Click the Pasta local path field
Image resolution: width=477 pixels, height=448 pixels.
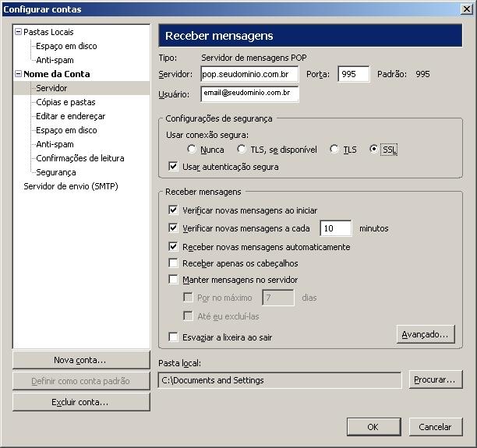[x=280, y=380]
